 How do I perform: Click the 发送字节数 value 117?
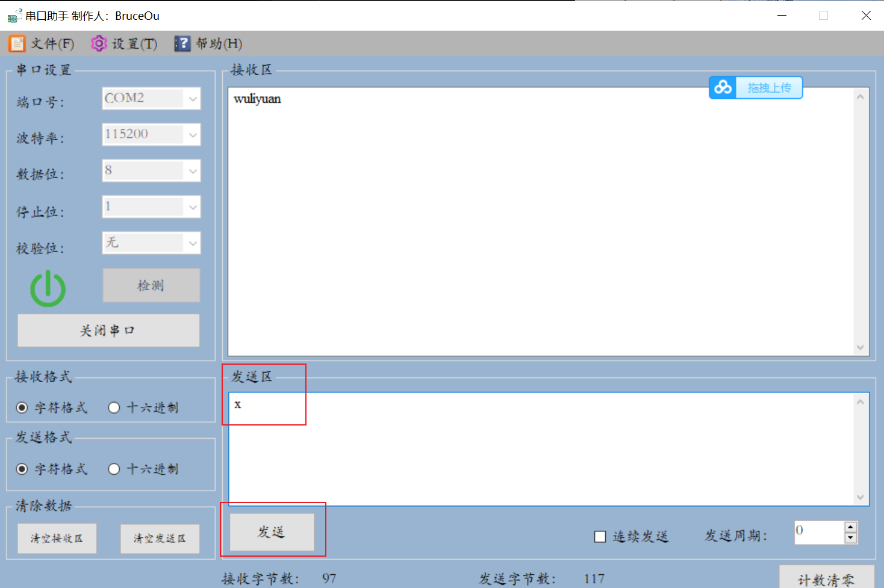594,578
